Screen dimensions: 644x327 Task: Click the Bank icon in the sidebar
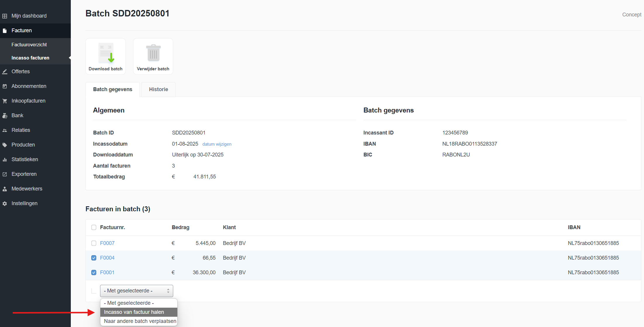tap(5, 115)
